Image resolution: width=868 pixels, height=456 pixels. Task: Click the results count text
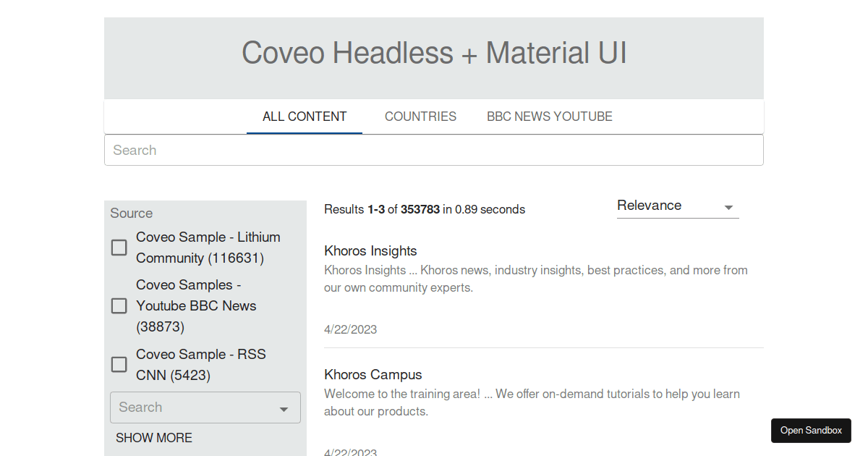(424, 209)
